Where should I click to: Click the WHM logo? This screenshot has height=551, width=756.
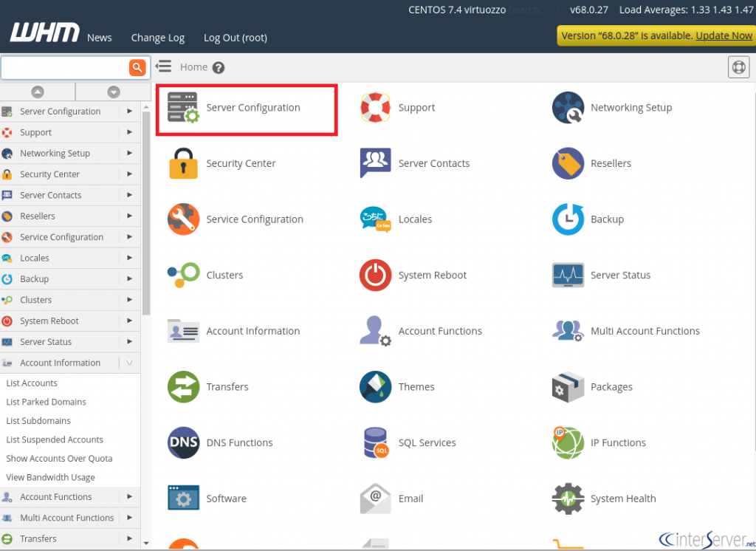tap(44, 32)
